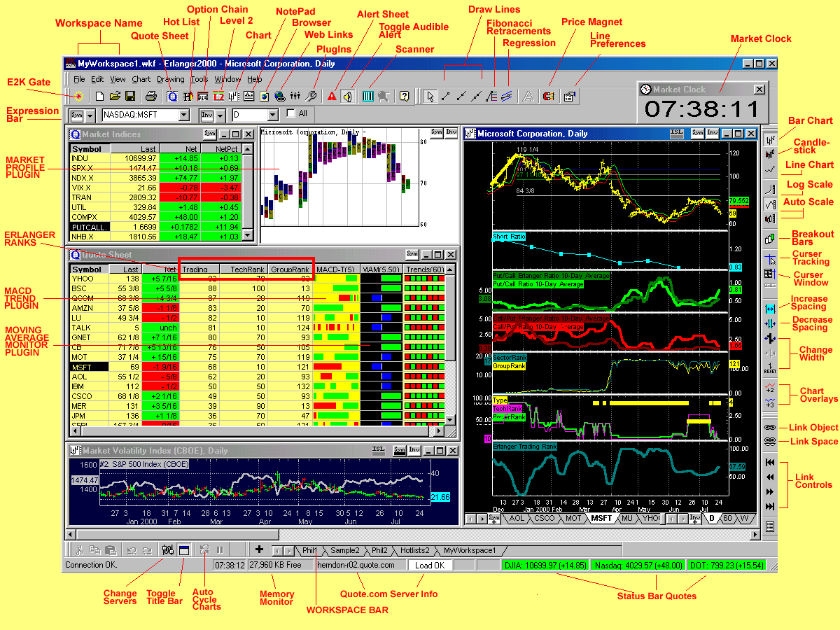Image resolution: width=840 pixels, height=630 pixels.
Task: Open the D interval dropdown
Action: pyautogui.click(x=272, y=115)
